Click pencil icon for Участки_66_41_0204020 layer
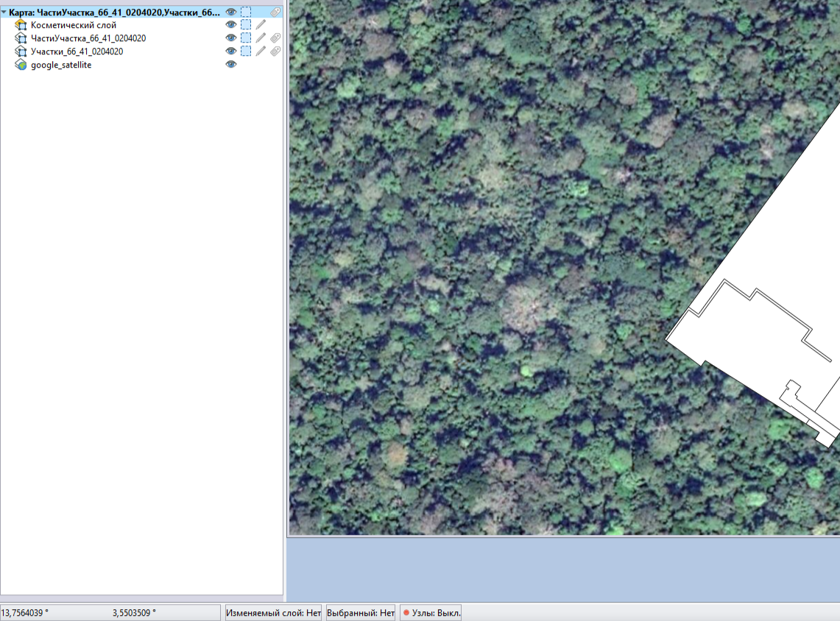This screenshot has width=840, height=621. click(261, 52)
